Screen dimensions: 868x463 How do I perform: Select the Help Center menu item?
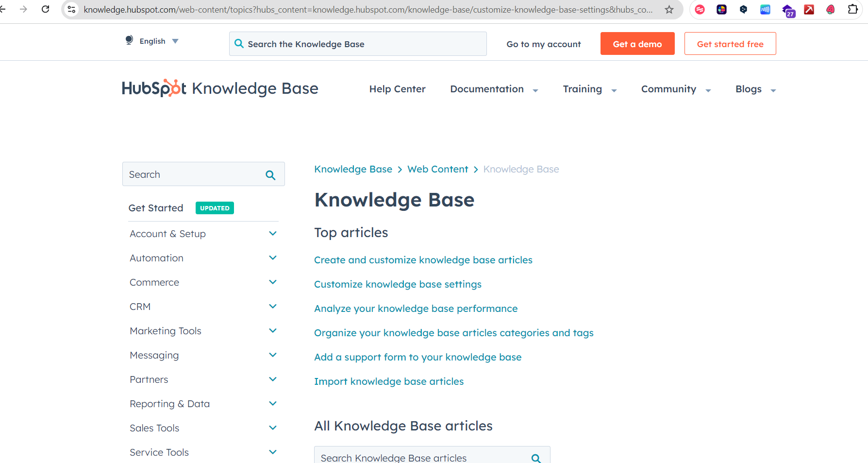coord(397,89)
